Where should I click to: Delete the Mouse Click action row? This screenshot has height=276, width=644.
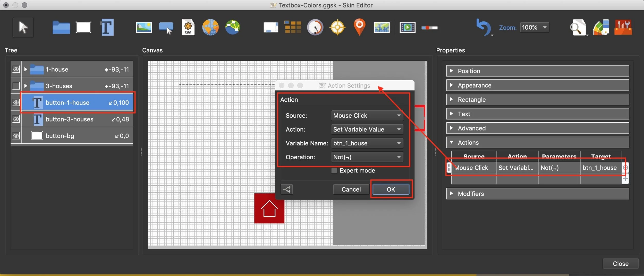click(x=625, y=168)
